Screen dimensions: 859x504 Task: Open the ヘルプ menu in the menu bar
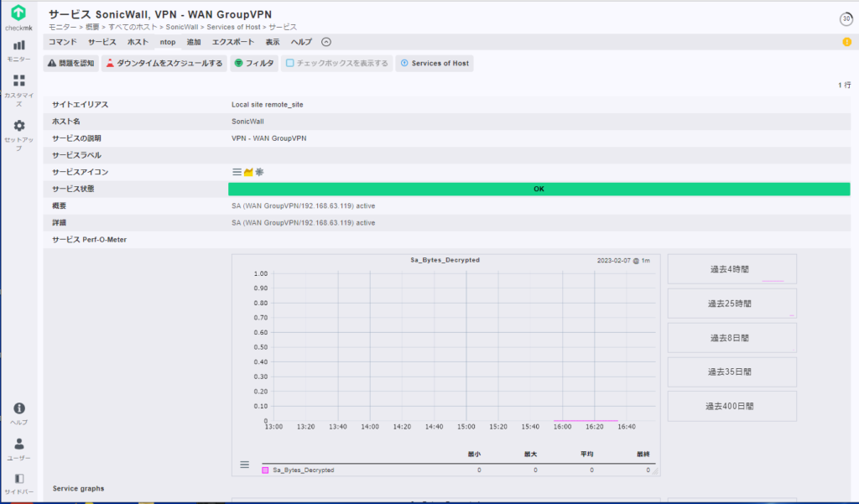click(x=301, y=42)
